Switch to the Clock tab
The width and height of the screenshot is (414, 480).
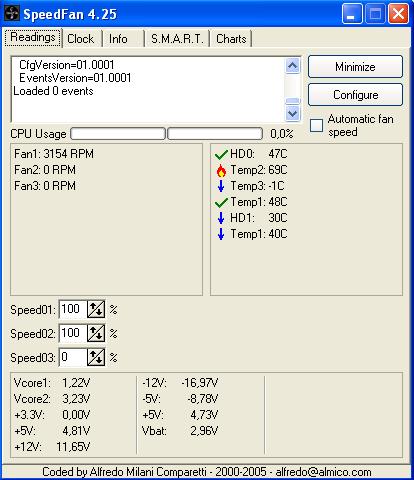[x=81, y=39]
